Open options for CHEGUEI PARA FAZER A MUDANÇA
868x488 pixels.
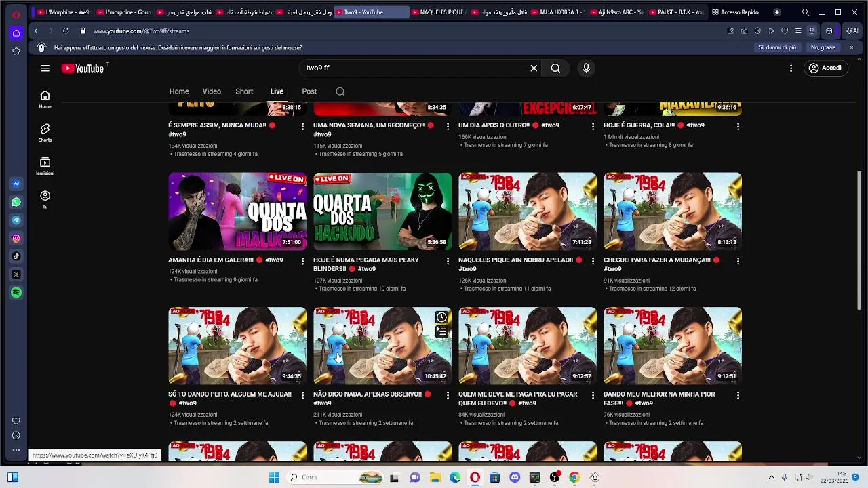coord(738,261)
